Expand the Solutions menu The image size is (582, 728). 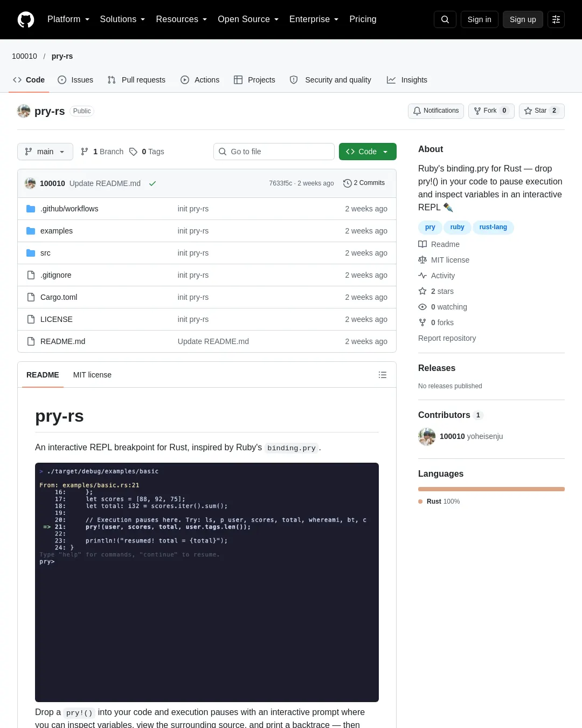(122, 19)
